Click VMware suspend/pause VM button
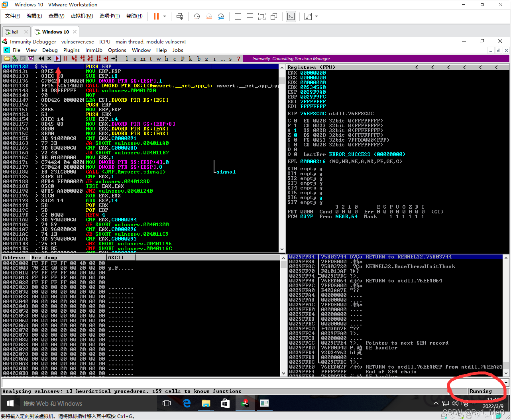This screenshot has height=420, width=511. click(156, 16)
